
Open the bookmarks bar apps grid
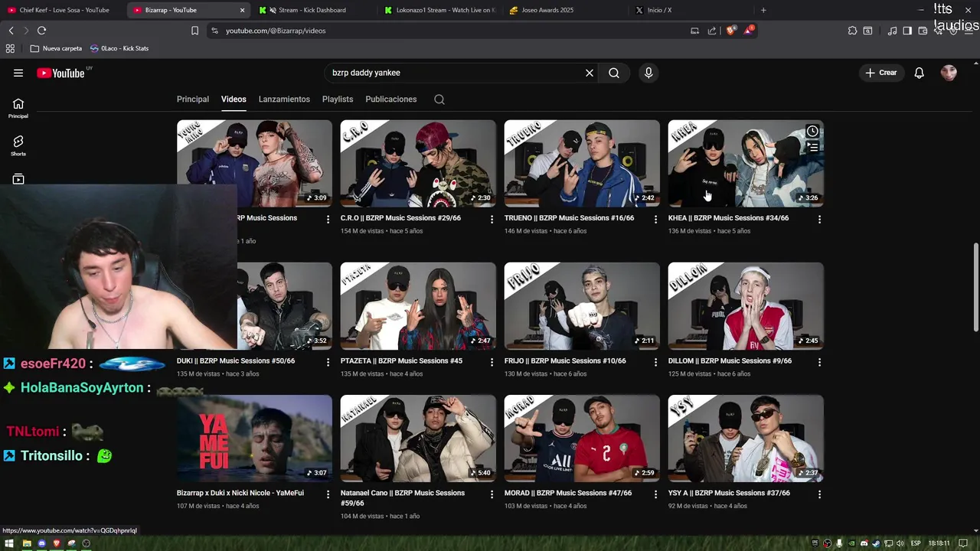tap(10, 48)
